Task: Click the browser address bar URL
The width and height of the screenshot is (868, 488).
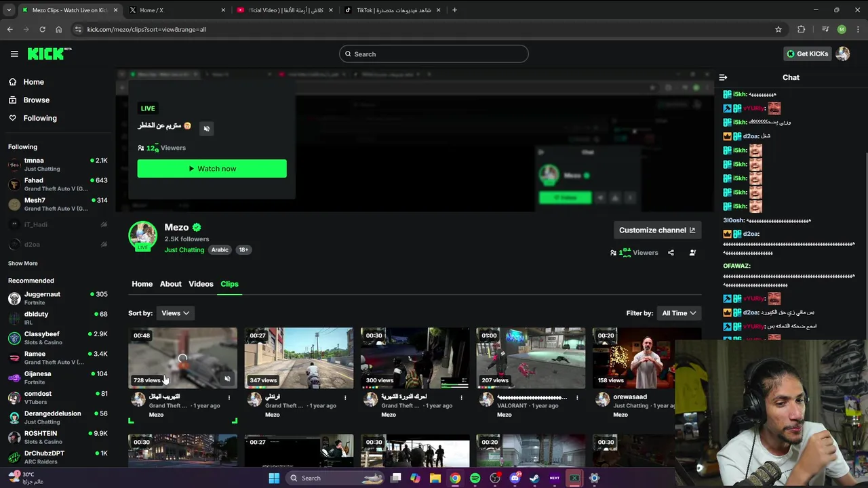Action: click(x=146, y=29)
